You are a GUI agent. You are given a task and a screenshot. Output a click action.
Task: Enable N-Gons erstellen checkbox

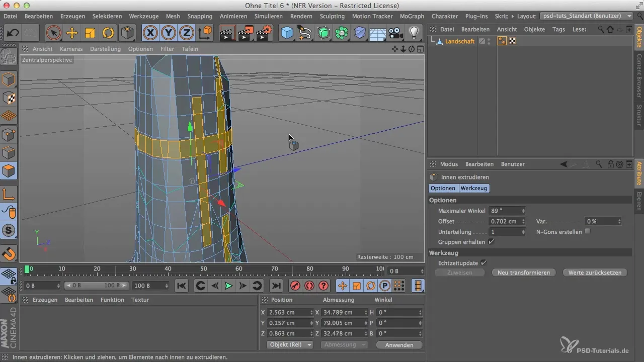click(x=587, y=232)
